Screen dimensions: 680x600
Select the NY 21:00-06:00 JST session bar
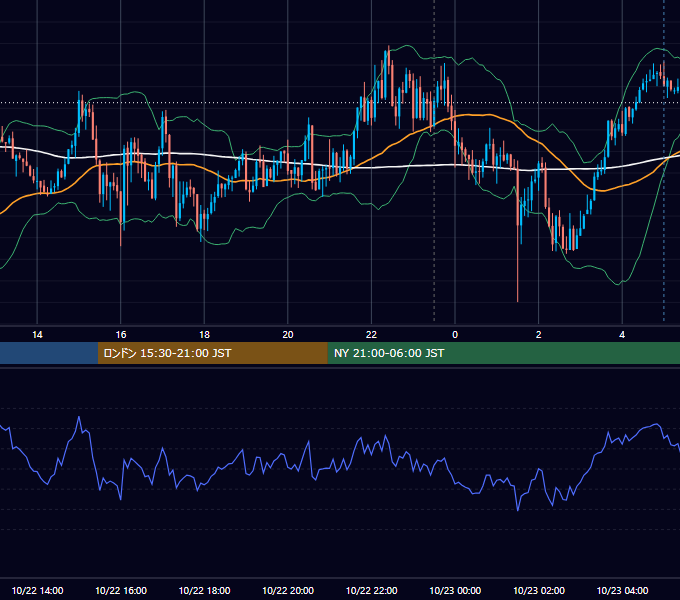coord(503,353)
